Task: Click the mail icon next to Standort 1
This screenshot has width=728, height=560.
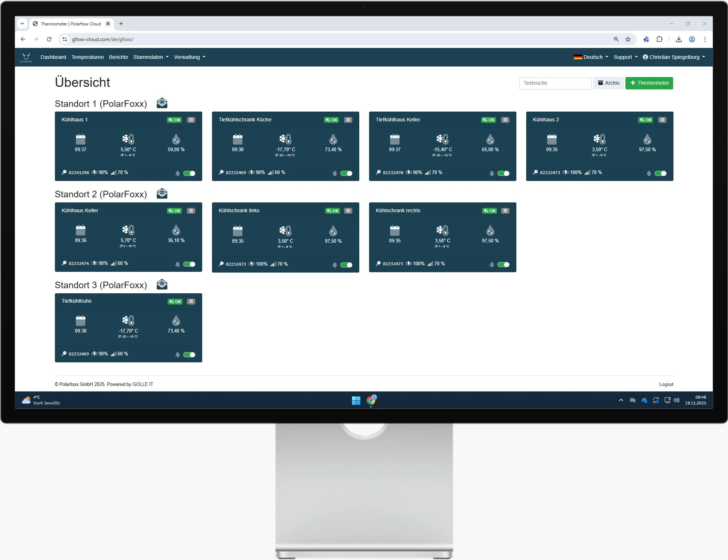Action: (162, 103)
